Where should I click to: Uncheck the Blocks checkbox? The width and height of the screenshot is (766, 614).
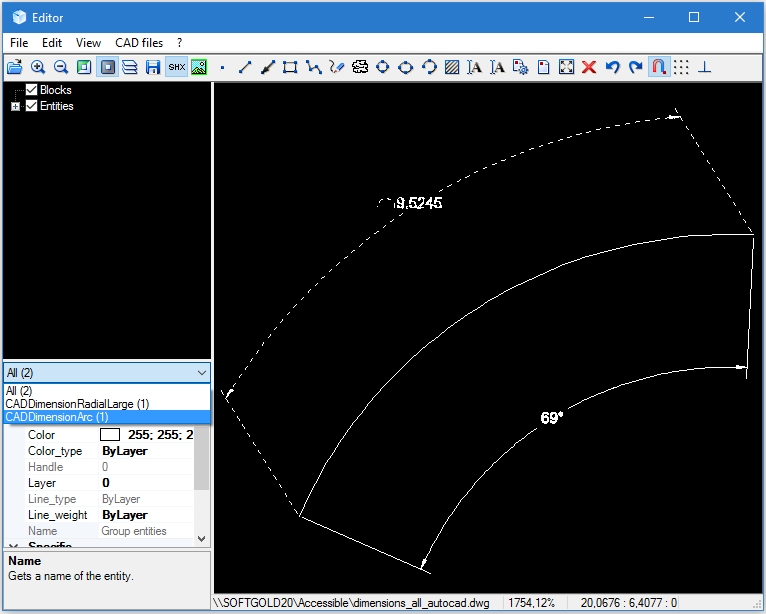point(32,90)
